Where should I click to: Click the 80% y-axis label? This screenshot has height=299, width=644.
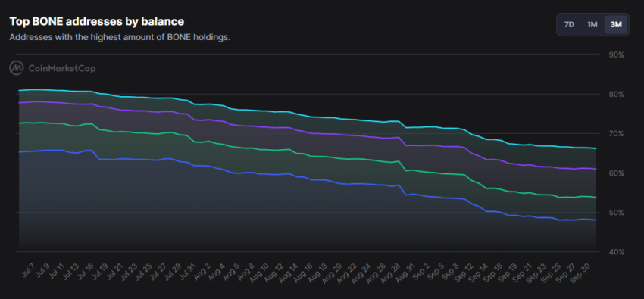[617, 94]
